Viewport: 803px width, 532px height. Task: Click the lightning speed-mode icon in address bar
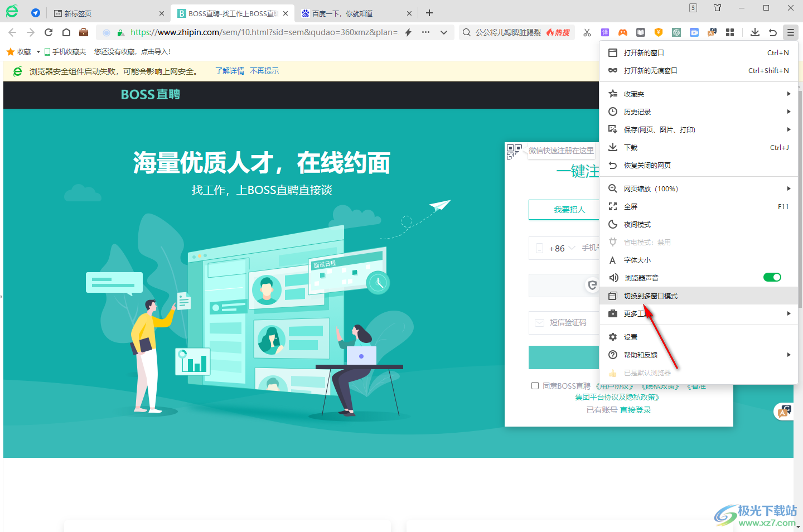pyautogui.click(x=408, y=32)
